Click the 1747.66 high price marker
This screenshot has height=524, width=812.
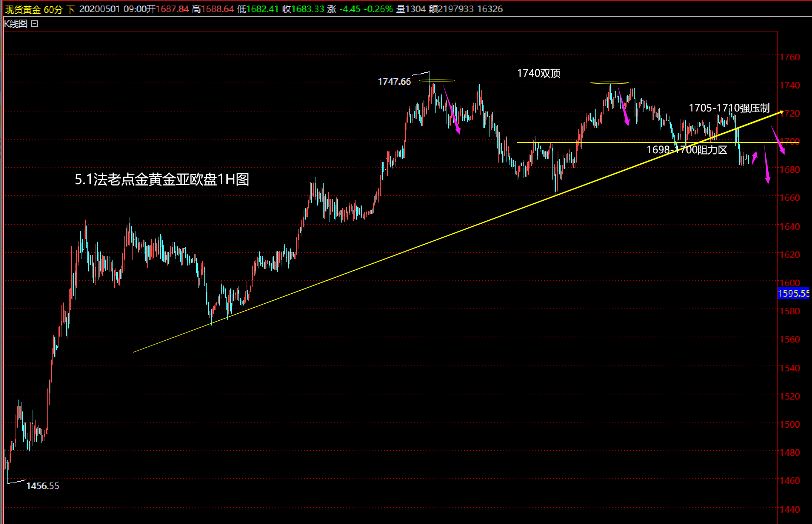pyautogui.click(x=394, y=82)
